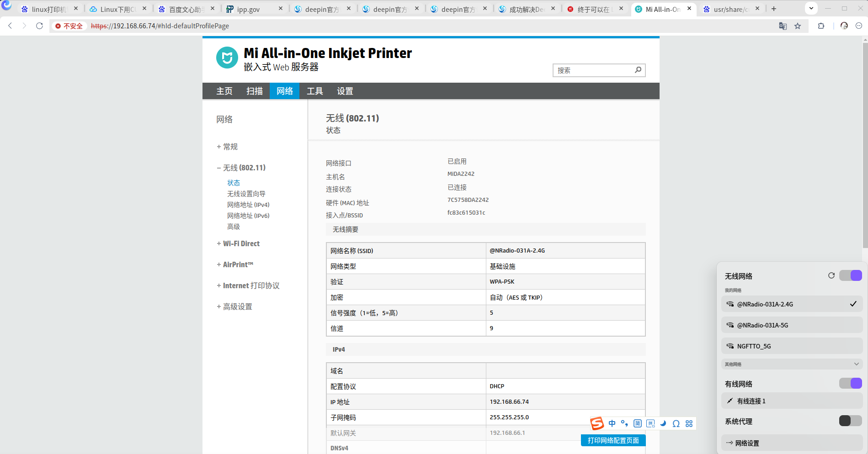The height and width of the screenshot is (454, 868).
Task: Switch to the 成功解决 browser tab
Action: pos(527,9)
